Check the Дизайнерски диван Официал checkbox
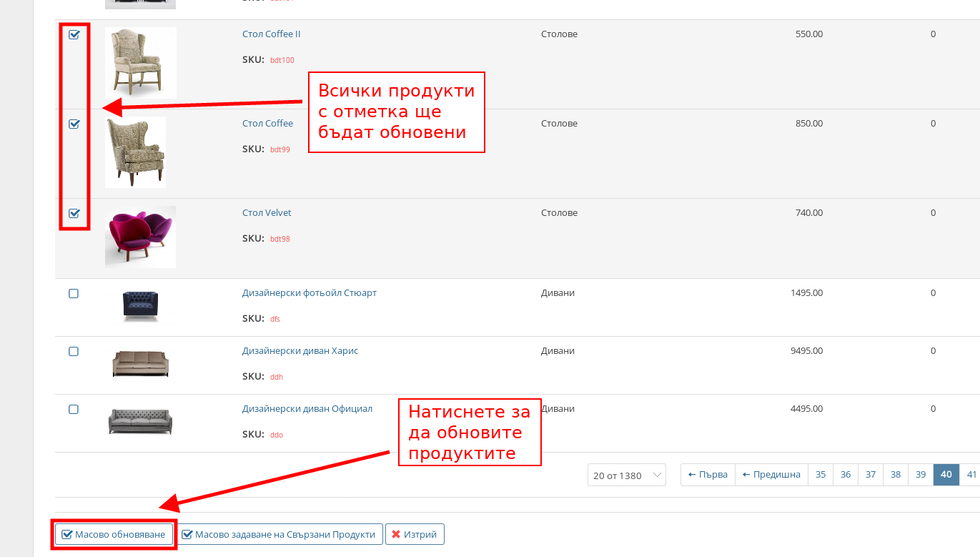 tap(74, 409)
